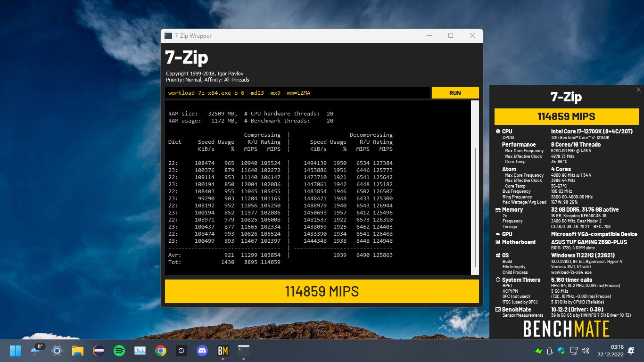This screenshot has width=644, height=362.
Task: Click Priority: Normal, Affinity: All Threads text
Action: tap(207, 80)
